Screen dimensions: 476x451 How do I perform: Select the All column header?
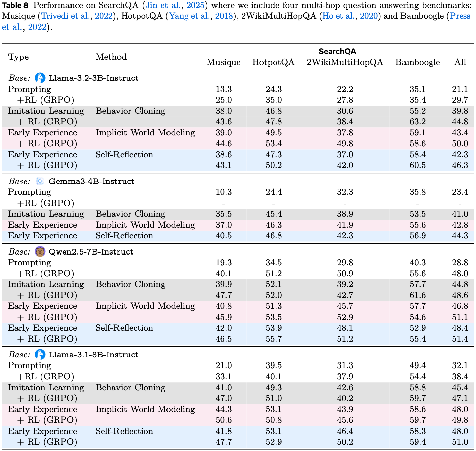coord(460,62)
